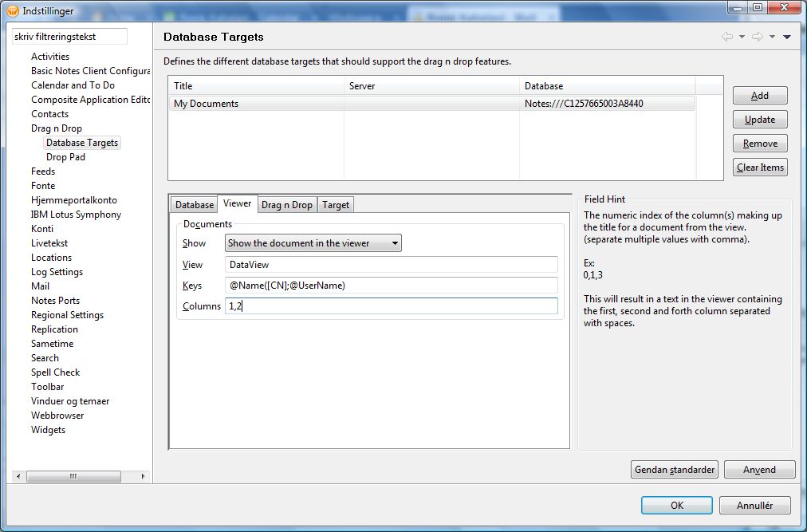807x532 pixels.
Task: Select Basic Notes Client Configuration item
Action: [90, 70]
